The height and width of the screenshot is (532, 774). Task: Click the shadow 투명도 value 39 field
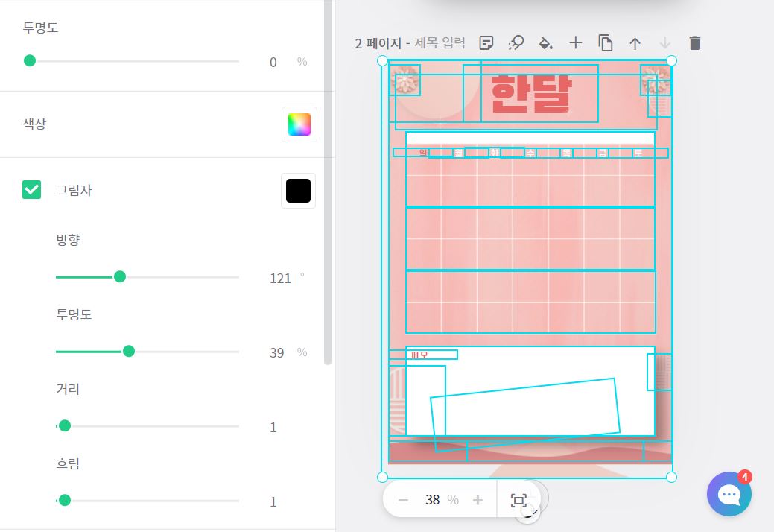tap(276, 353)
